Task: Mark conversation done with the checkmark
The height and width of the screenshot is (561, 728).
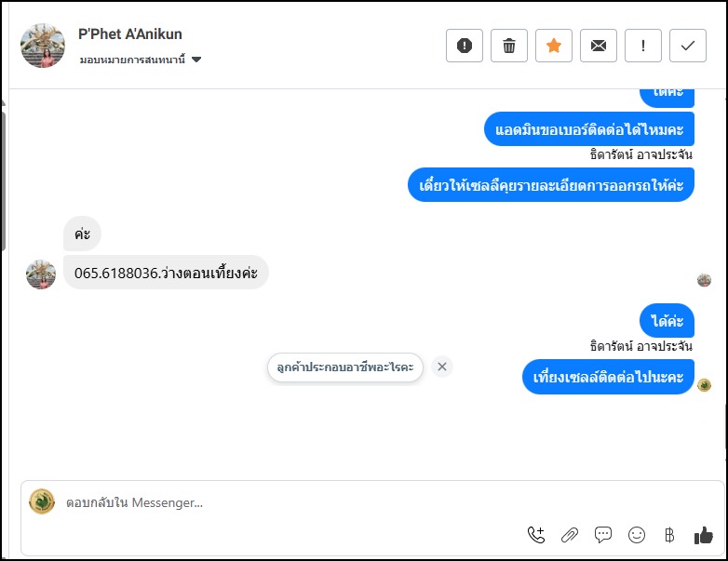Action: tap(688, 46)
